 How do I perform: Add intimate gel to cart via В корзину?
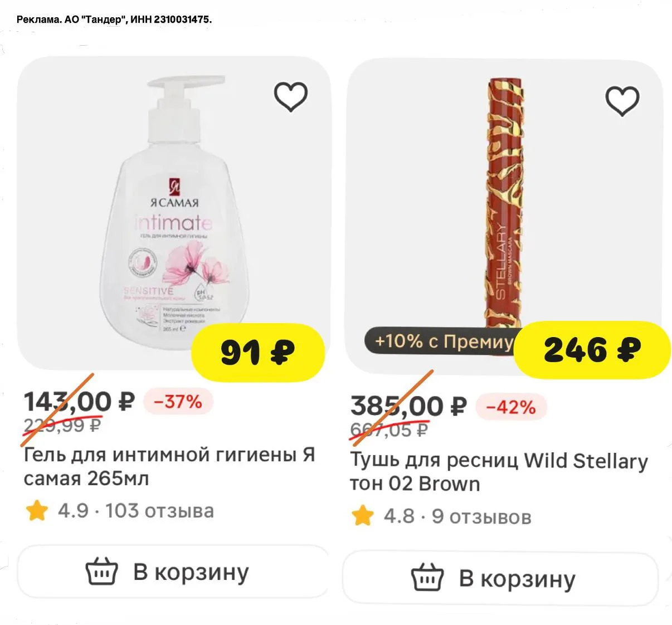[x=174, y=572]
